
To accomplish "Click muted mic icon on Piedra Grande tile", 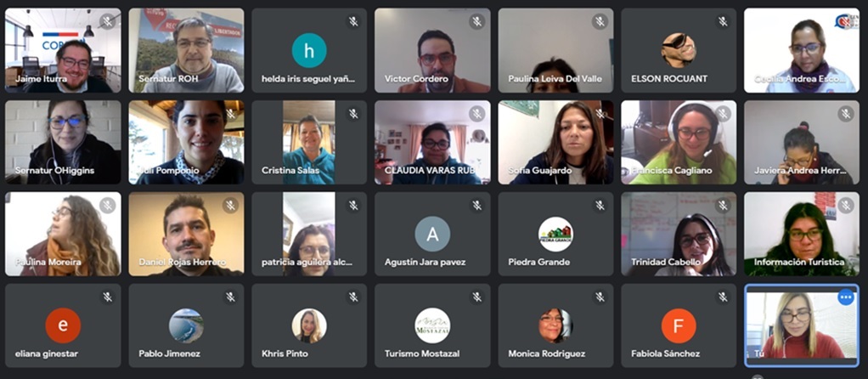I will click(600, 206).
